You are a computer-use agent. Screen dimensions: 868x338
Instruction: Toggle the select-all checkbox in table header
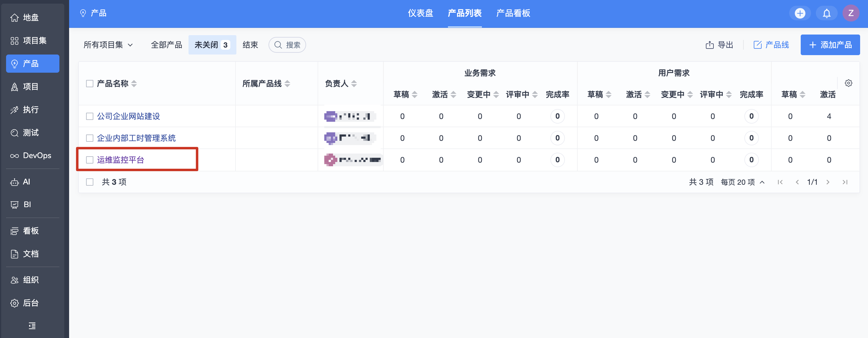[x=90, y=84]
